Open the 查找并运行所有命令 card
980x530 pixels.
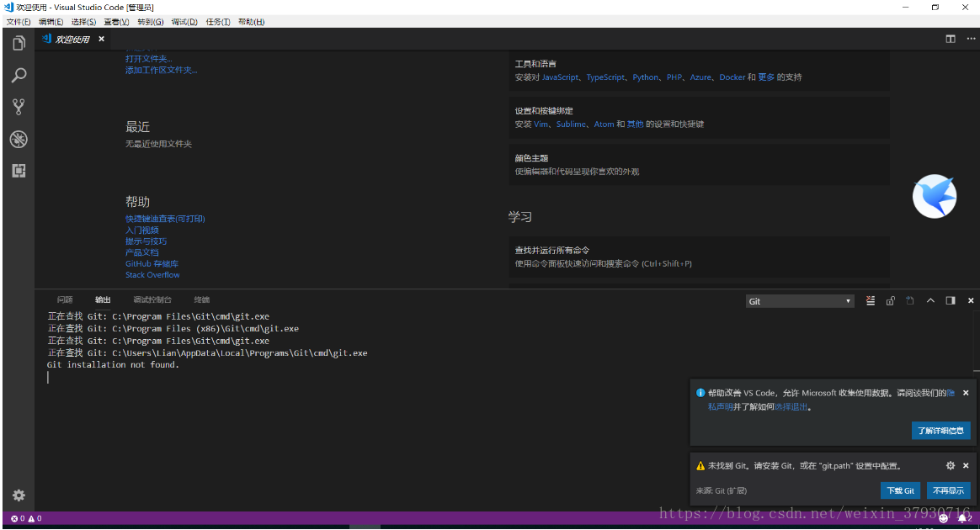(699, 257)
